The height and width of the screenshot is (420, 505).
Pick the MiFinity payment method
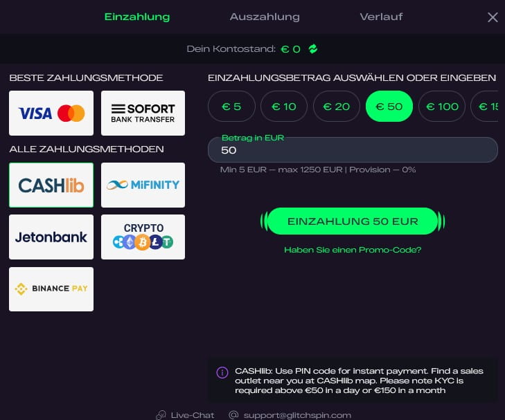click(143, 185)
